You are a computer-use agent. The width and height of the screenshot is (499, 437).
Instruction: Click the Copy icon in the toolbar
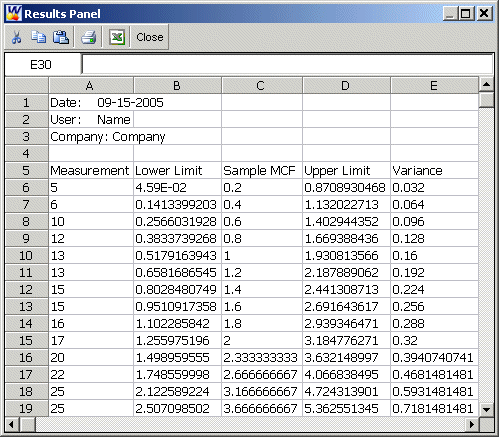(38, 37)
